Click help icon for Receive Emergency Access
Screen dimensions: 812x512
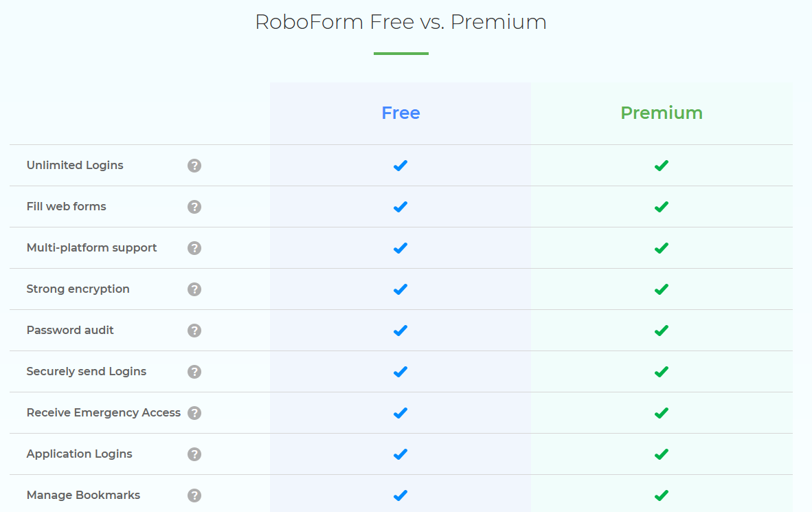pos(194,413)
